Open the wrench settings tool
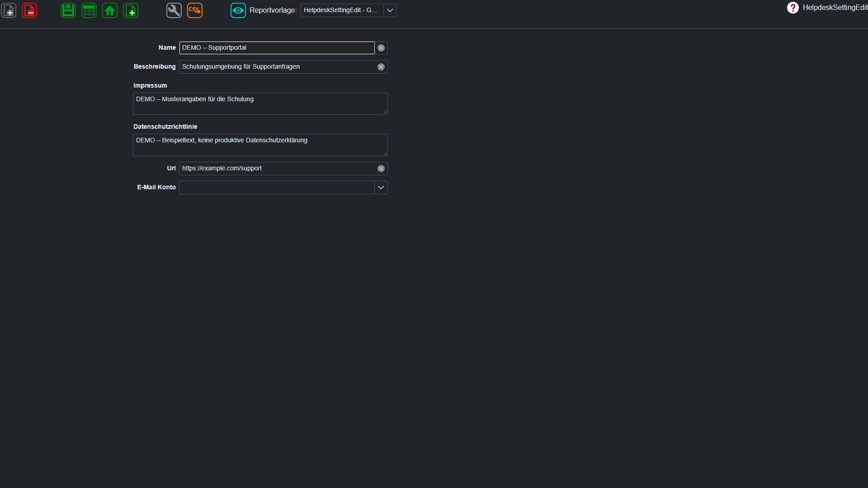 coord(174,10)
